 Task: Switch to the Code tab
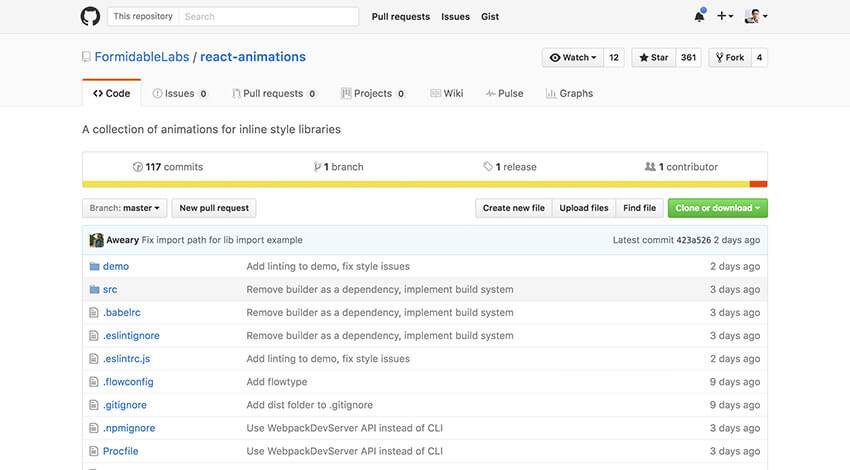(112, 93)
